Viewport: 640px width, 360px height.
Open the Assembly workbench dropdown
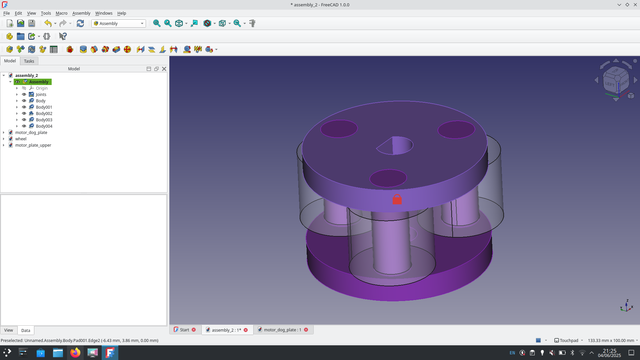(x=119, y=23)
